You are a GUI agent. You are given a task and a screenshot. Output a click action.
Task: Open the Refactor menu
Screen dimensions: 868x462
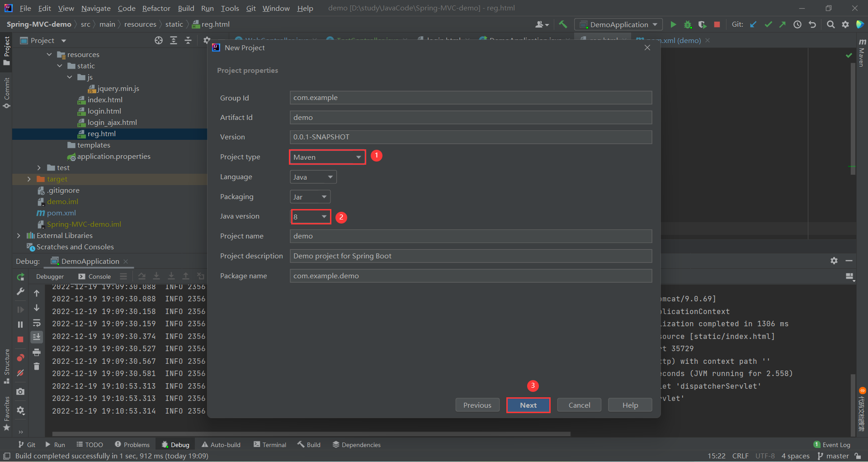[156, 8]
